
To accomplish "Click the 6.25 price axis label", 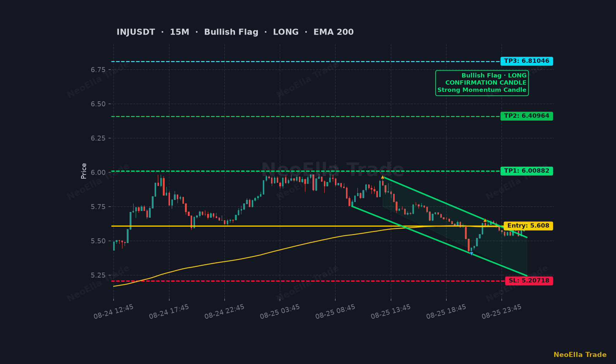I will (98, 138).
